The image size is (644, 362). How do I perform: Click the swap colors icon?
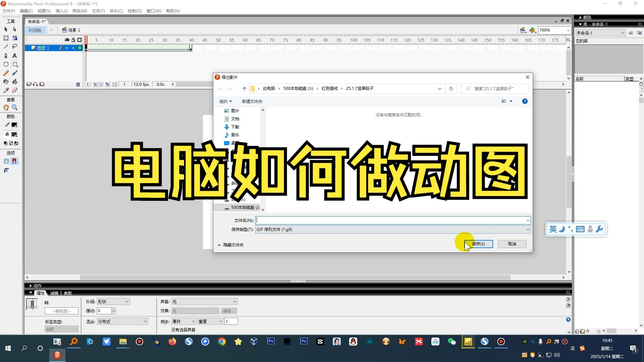click(x=16, y=143)
